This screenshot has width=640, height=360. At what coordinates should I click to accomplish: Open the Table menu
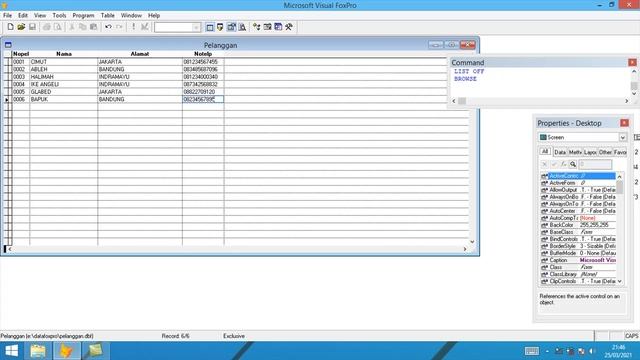108,16
